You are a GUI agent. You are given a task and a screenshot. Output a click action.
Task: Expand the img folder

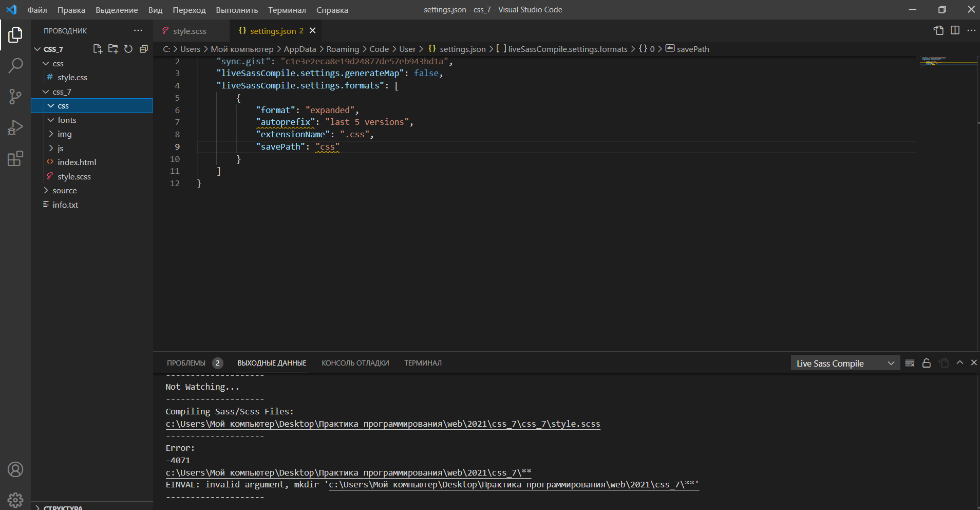51,134
